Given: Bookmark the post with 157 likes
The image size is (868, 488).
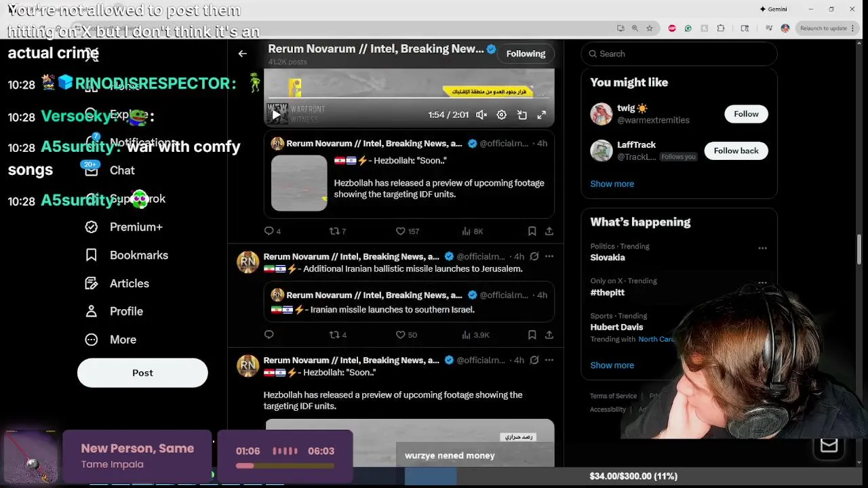Looking at the screenshot, I should [x=532, y=231].
